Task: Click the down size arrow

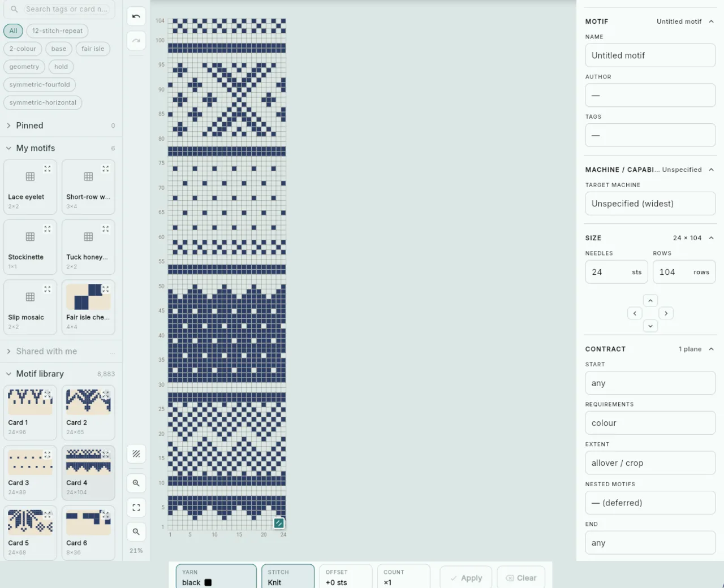Action: coord(650,326)
